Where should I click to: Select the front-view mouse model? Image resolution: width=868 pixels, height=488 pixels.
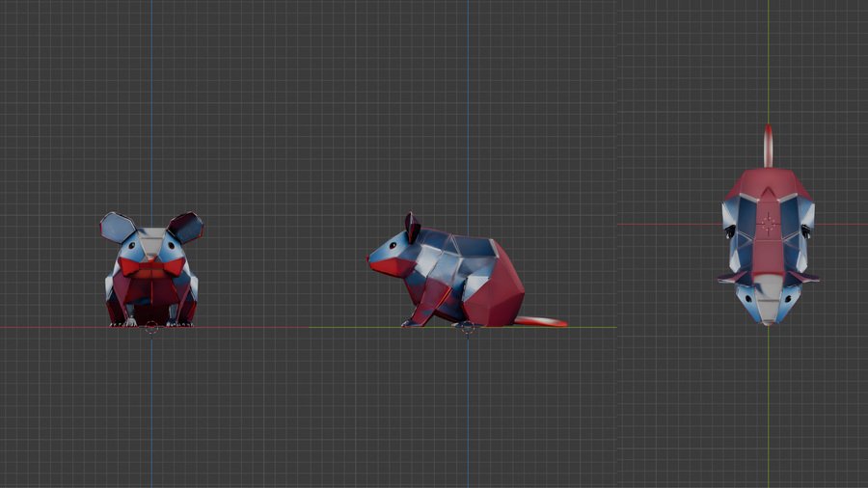point(151,269)
